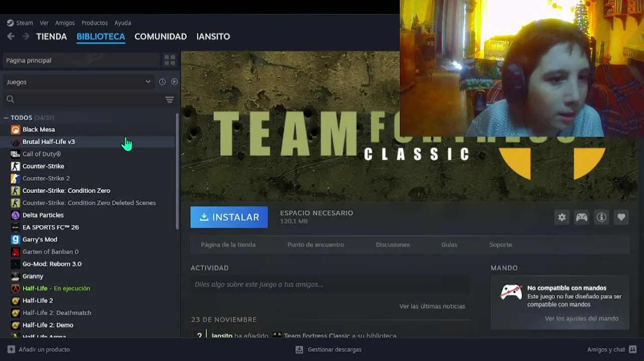Screen dimensions: 644x361
Task: Open the advanced filter options icon
Action: point(170,99)
